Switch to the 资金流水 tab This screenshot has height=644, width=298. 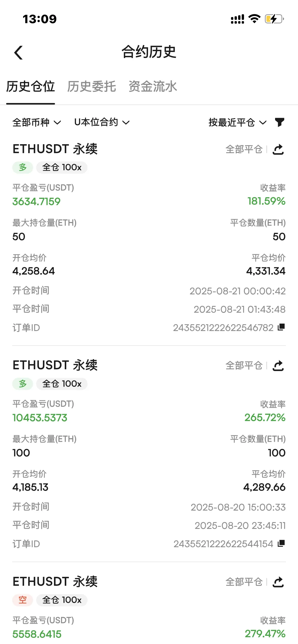coord(153,86)
